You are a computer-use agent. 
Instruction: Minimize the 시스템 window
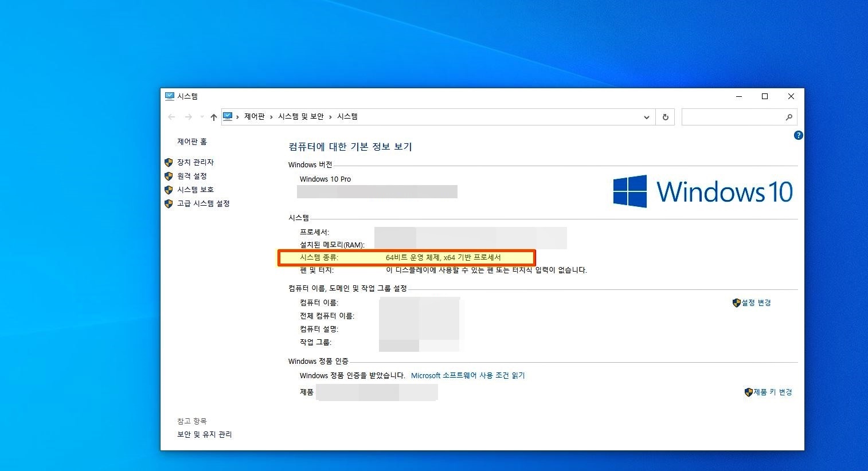739,96
